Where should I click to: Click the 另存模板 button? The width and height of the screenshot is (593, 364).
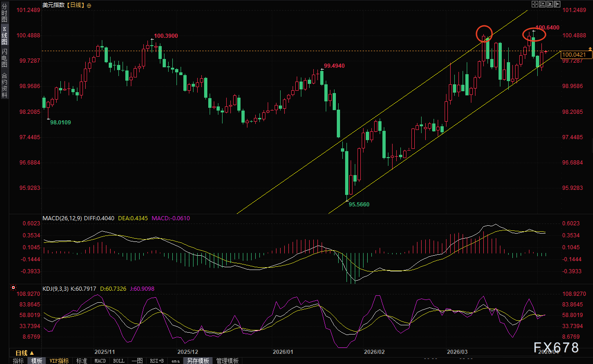[198, 361]
